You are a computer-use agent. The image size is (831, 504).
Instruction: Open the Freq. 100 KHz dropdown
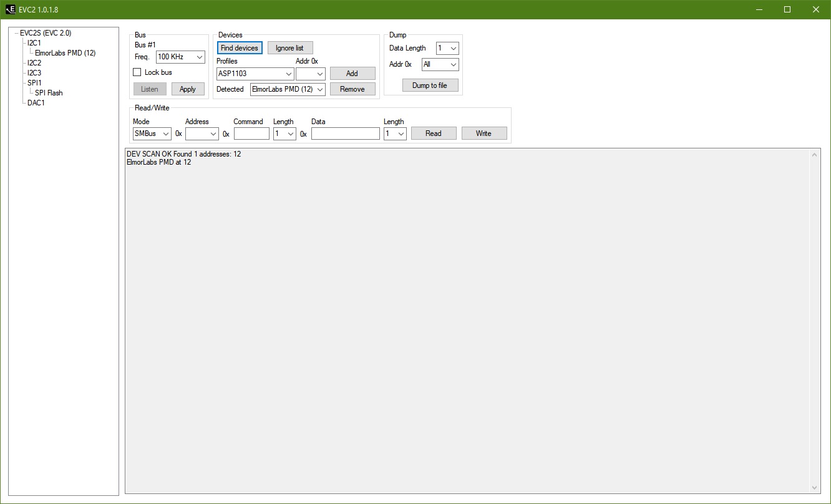pos(180,57)
